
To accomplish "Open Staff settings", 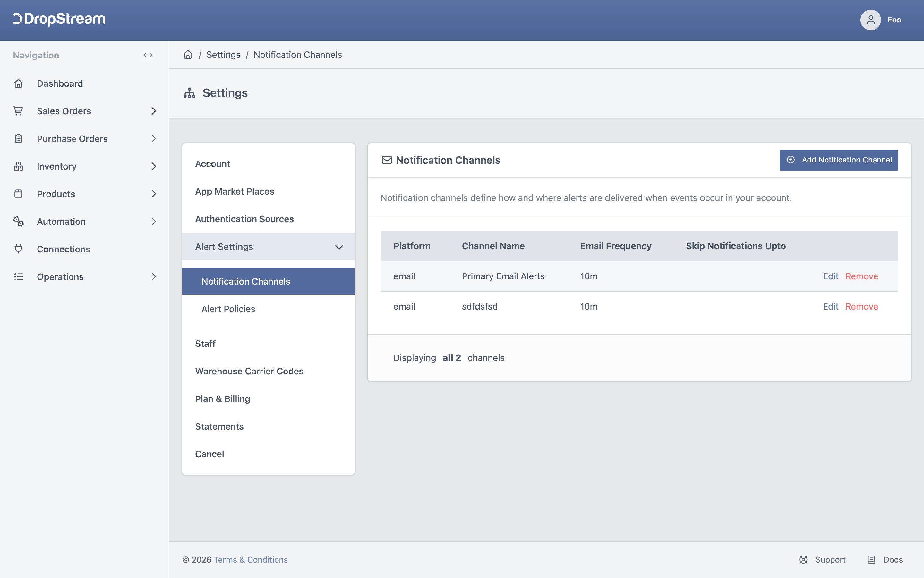I will pyautogui.click(x=205, y=344).
